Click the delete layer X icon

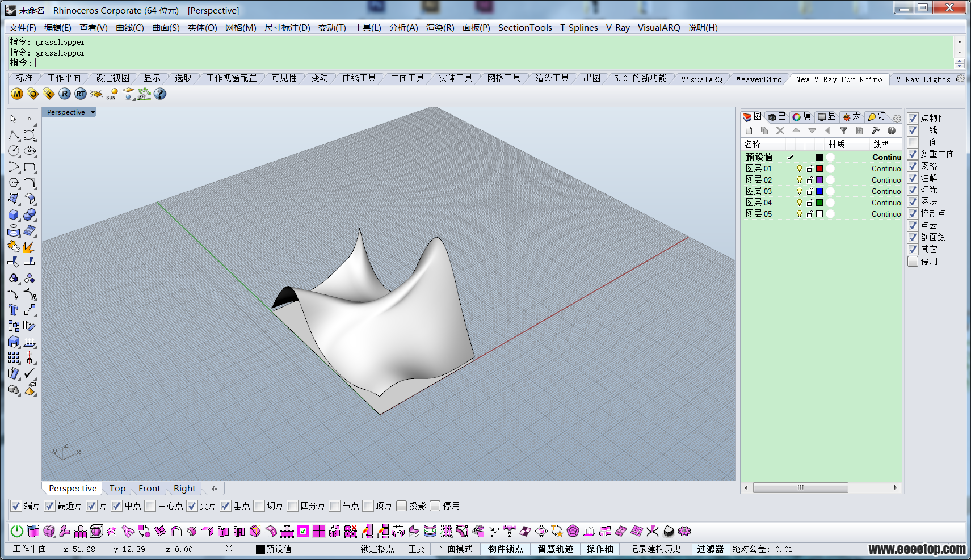[x=780, y=131]
